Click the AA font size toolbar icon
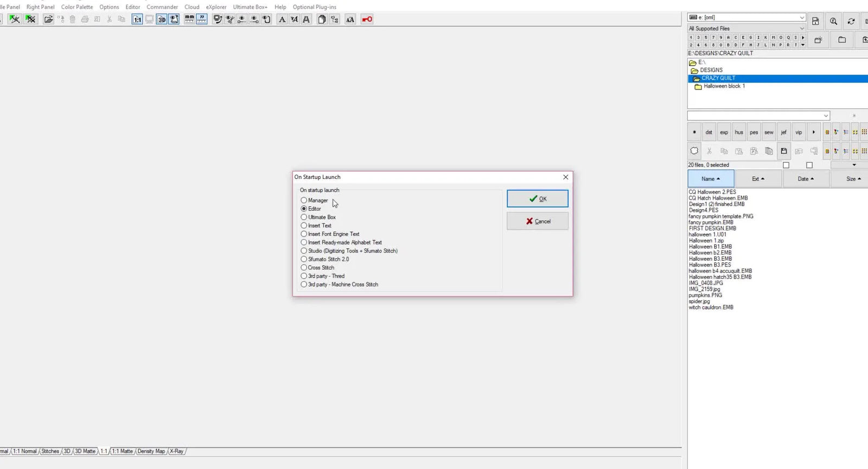Image resolution: width=868 pixels, height=469 pixels. coord(350,20)
